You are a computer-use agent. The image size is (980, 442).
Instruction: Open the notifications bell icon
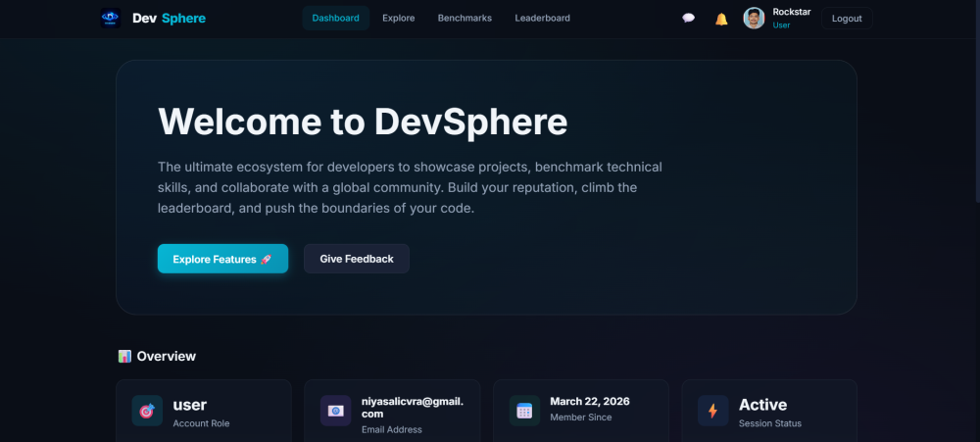coord(721,19)
